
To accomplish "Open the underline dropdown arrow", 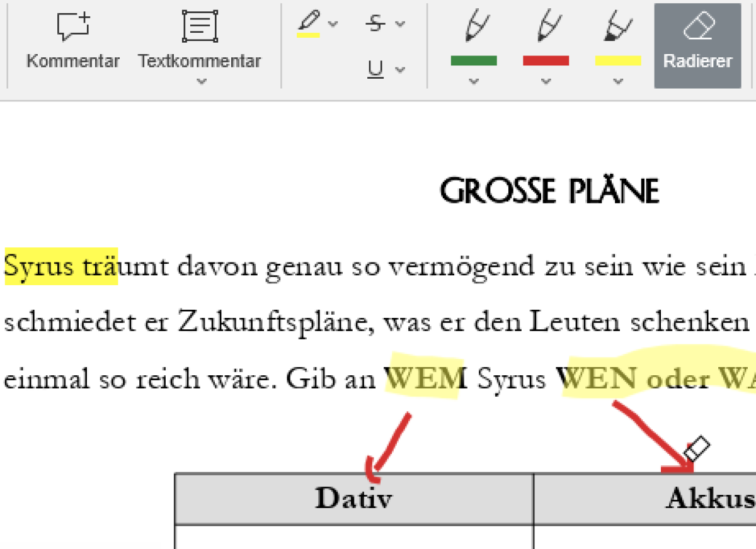I will tap(400, 69).
